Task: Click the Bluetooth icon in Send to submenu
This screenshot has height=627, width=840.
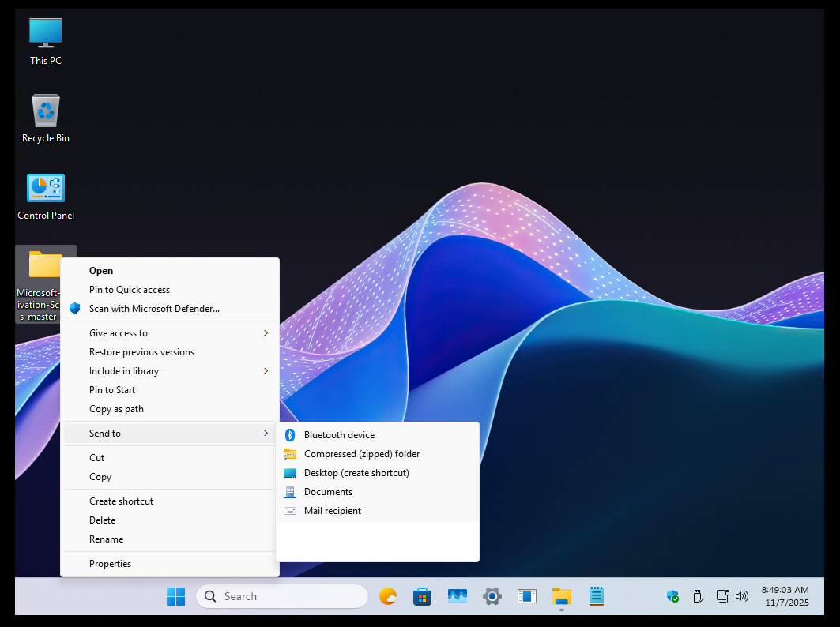Action: tap(290, 435)
